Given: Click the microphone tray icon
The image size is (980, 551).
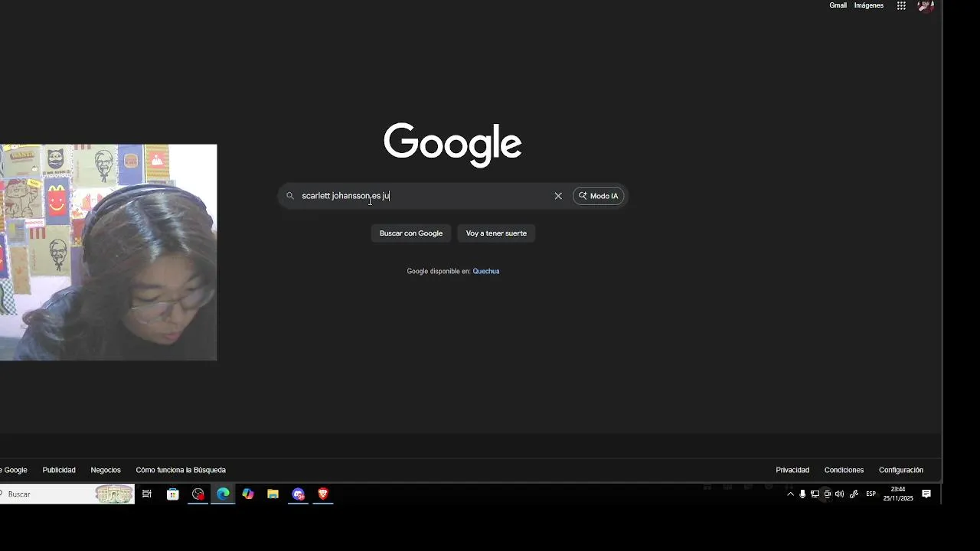Looking at the screenshot, I should tap(802, 494).
